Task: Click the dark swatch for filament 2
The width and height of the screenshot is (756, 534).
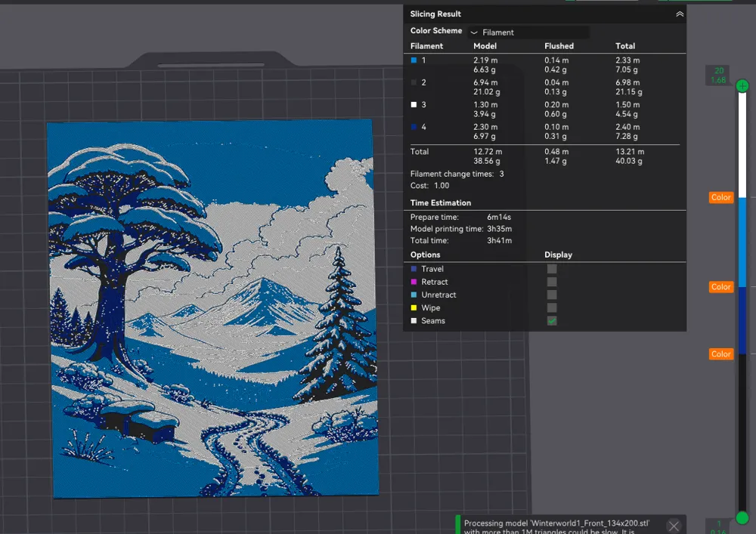Action: [414, 82]
